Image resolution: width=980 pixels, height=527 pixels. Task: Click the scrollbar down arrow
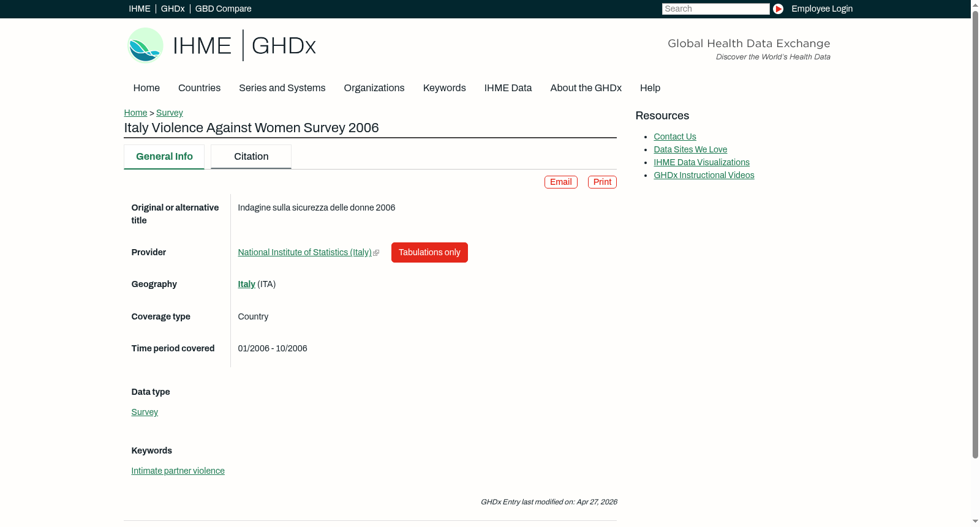[x=975, y=522]
